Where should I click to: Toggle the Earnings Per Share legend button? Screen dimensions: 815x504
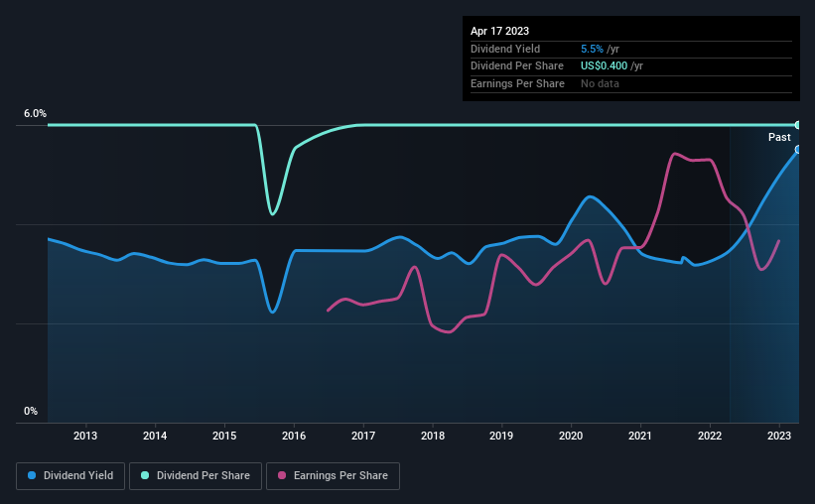(x=333, y=475)
